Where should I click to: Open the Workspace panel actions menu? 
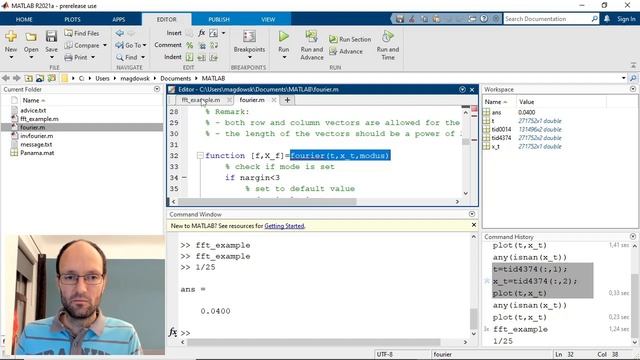point(633,89)
